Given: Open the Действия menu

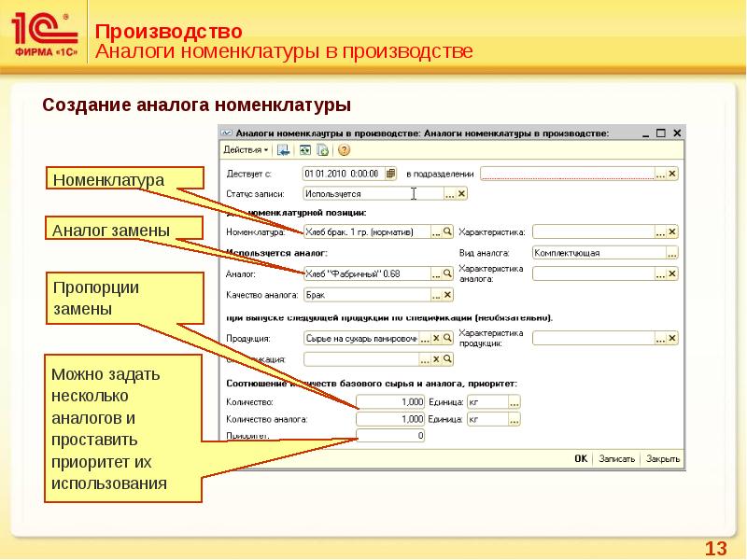Looking at the screenshot, I should coord(246,149).
